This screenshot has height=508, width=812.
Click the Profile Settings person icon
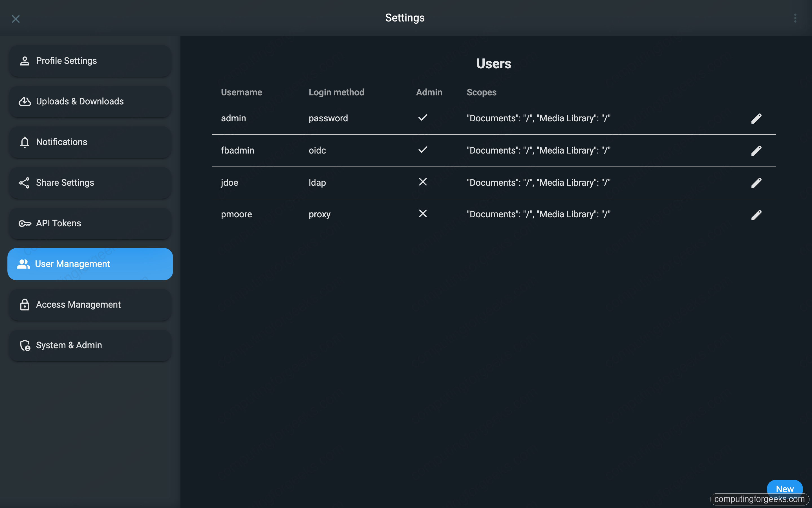[25, 61]
